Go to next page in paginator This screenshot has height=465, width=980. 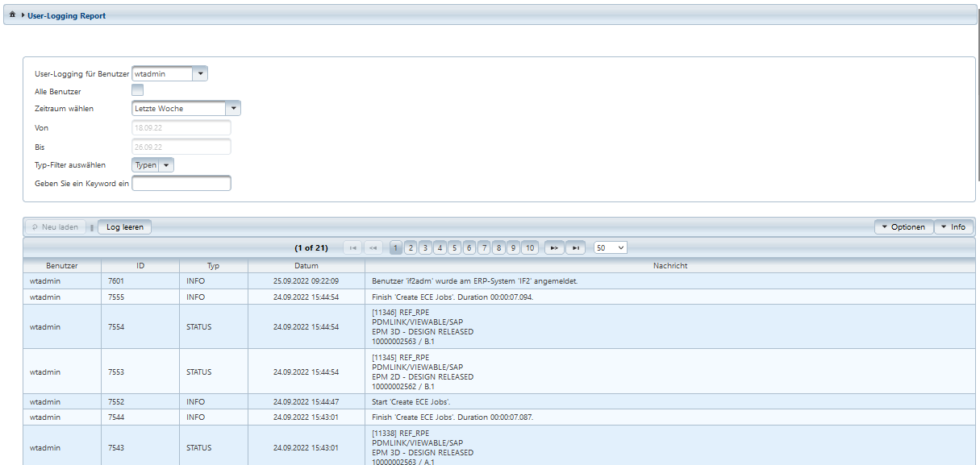(554, 248)
